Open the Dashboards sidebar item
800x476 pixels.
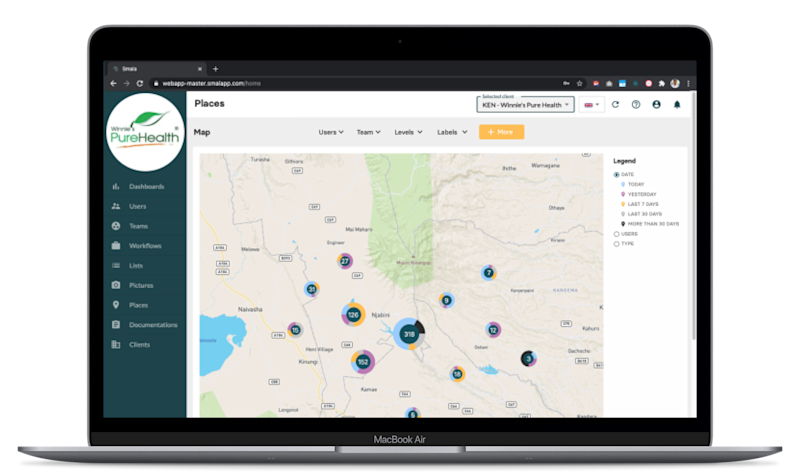[146, 187]
